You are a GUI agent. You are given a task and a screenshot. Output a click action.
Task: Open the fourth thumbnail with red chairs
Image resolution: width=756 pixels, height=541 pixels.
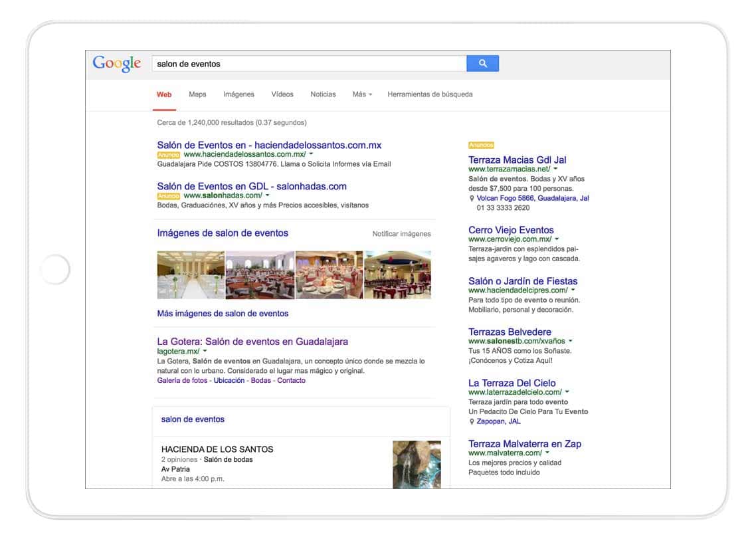pos(398,275)
